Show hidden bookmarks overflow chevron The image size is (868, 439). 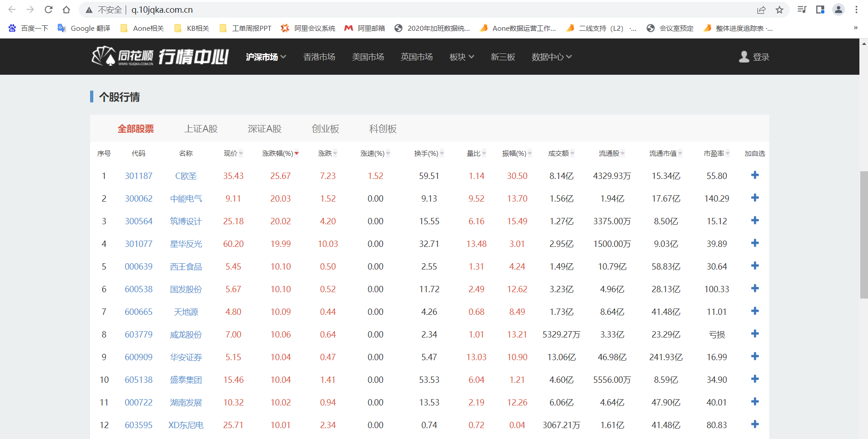855,28
